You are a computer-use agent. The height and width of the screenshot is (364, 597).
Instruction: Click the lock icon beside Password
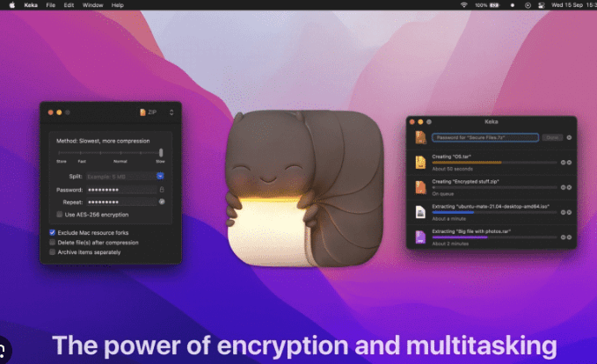point(162,190)
